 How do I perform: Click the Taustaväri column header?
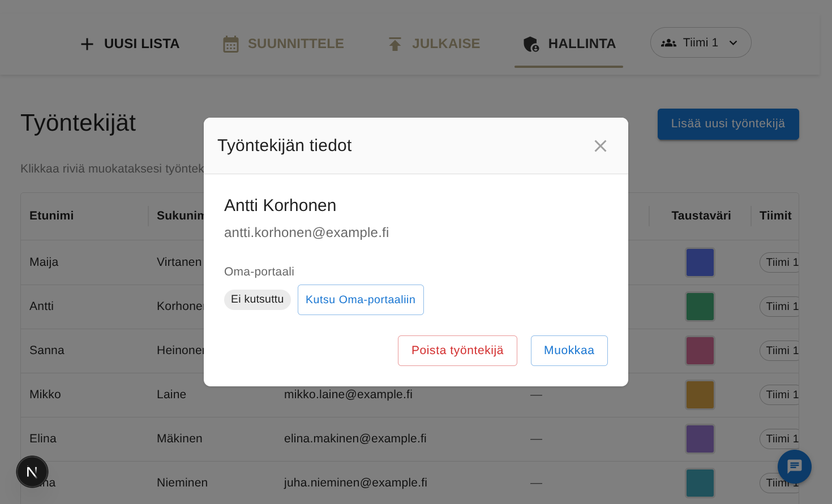point(701,216)
